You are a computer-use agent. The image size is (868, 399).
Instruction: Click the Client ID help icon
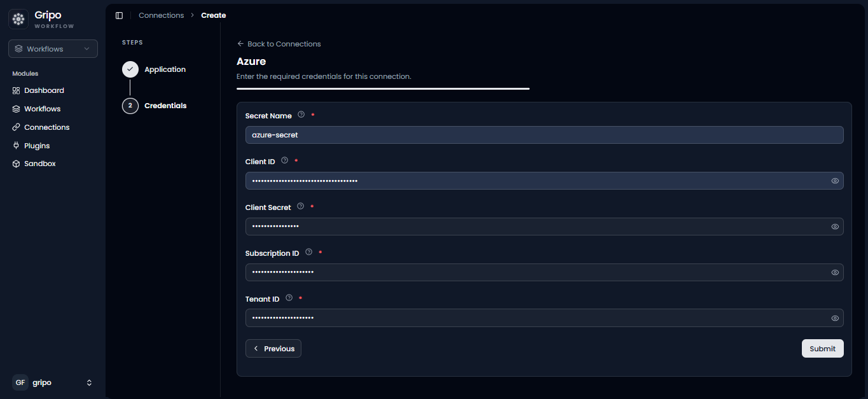(x=284, y=160)
